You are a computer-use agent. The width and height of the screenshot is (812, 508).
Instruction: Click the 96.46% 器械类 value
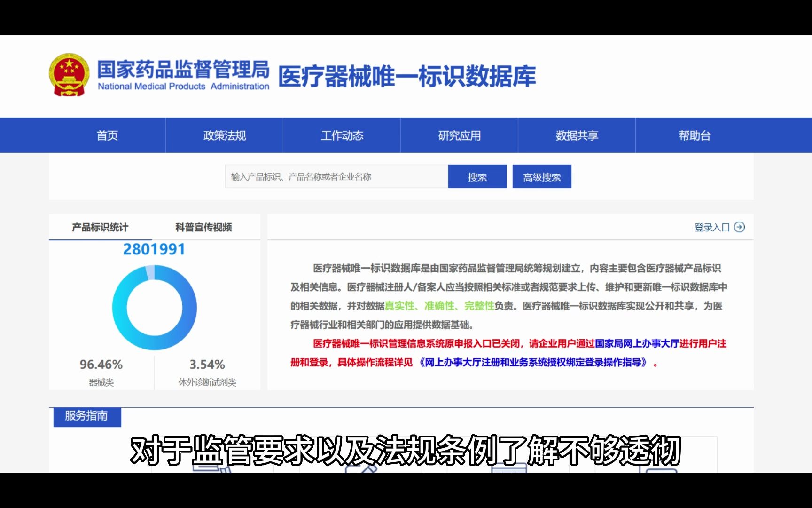(101, 365)
